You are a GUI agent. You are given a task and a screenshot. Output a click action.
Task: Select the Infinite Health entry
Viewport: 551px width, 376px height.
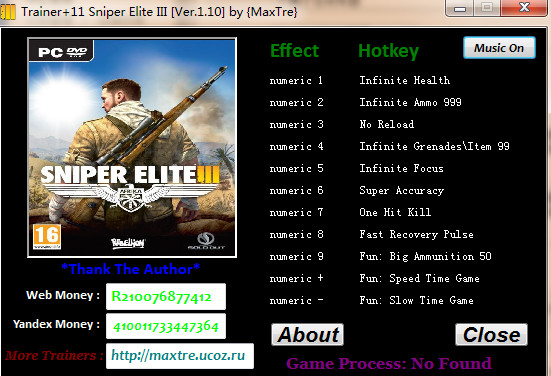click(x=404, y=80)
